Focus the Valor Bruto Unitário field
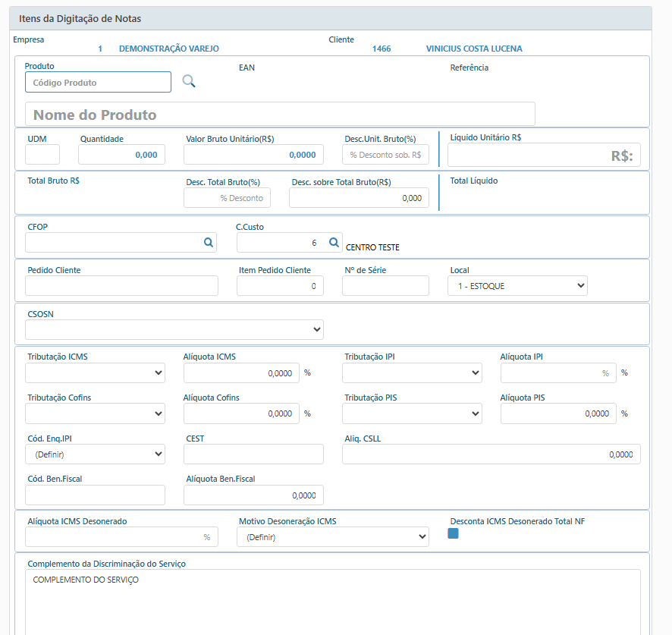This screenshot has width=672, height=635. coord(253,155)
